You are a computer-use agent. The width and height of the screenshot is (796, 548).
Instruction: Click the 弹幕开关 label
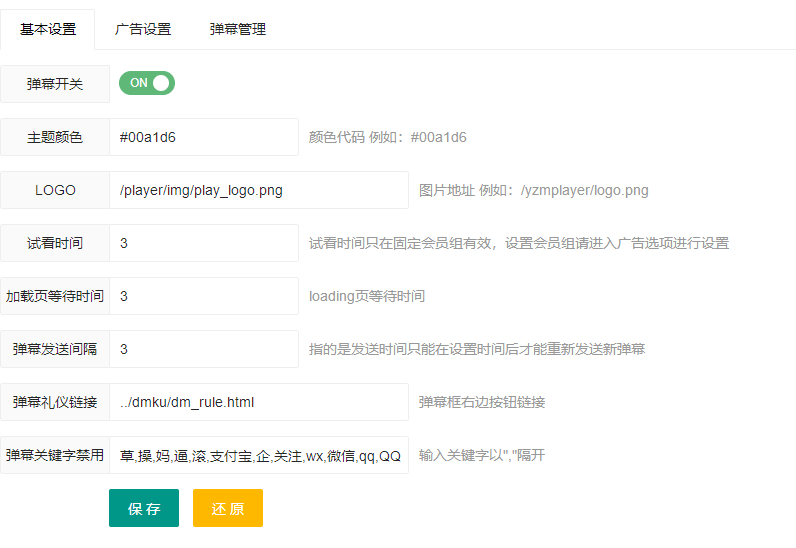point(55,84)
